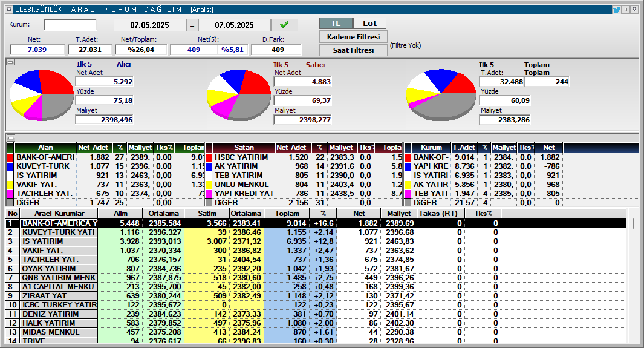Select ZIRAAT YAT. row
The height and width of the screenshot is (348, 644).
(316, 296)
